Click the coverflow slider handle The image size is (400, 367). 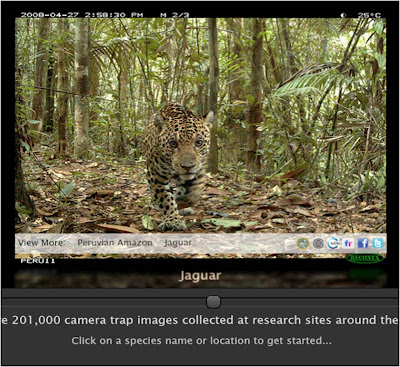click(x=213, y=302)
